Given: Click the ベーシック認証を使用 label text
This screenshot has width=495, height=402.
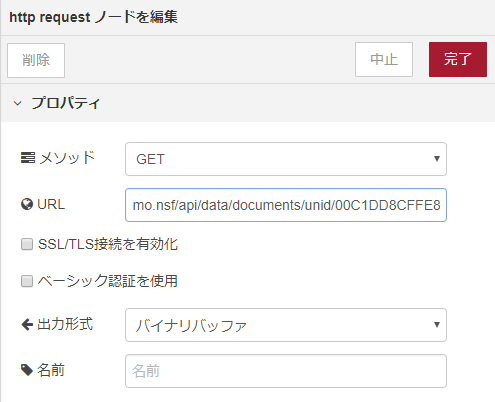Looking at the screenshot, I should tap(108, 281).
